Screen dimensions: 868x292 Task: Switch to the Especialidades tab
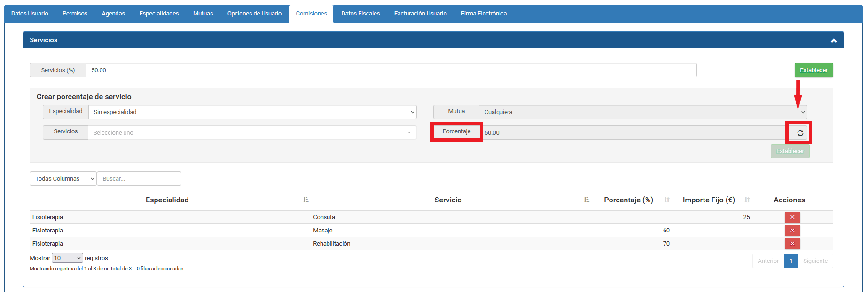point(159,14)
